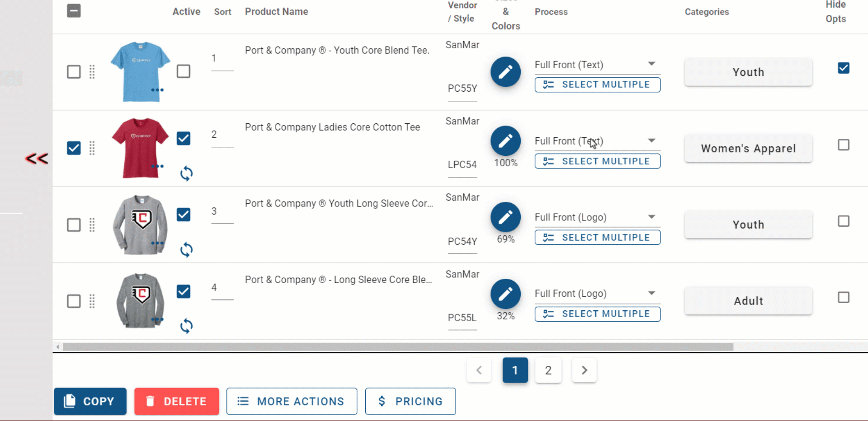Grab drag handle for PC55L row
Screen dimensions: 868x421
(92, 301)
